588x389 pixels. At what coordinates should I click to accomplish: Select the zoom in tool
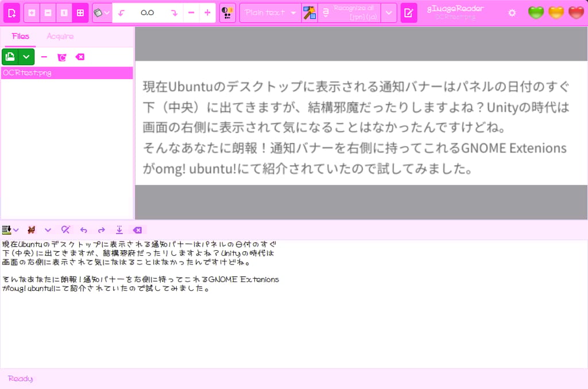pyautogui.click(x=31, y=12)
